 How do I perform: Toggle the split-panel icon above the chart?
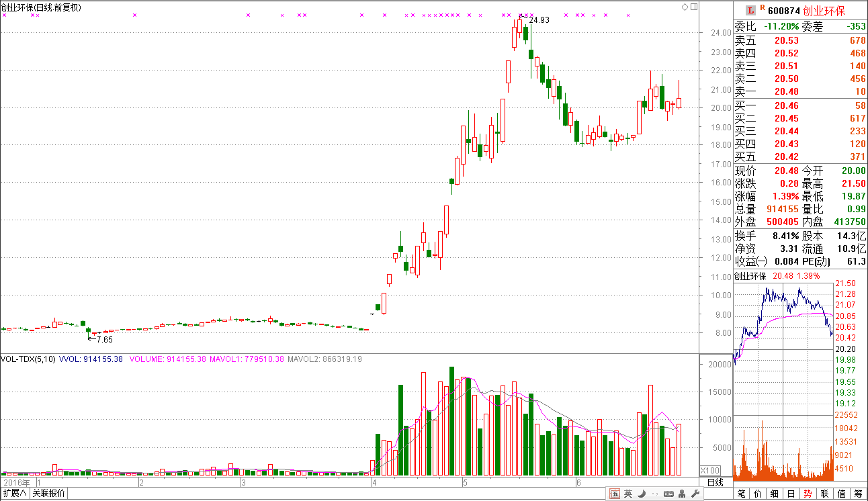[x=693, y=7]
